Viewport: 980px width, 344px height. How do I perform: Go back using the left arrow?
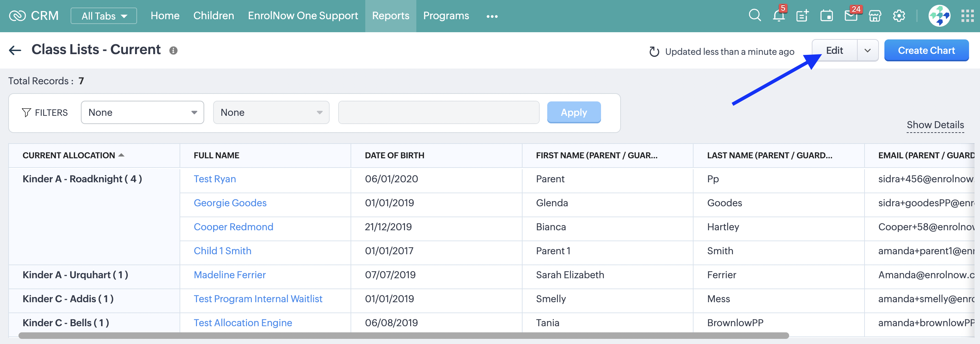point(15,50)
